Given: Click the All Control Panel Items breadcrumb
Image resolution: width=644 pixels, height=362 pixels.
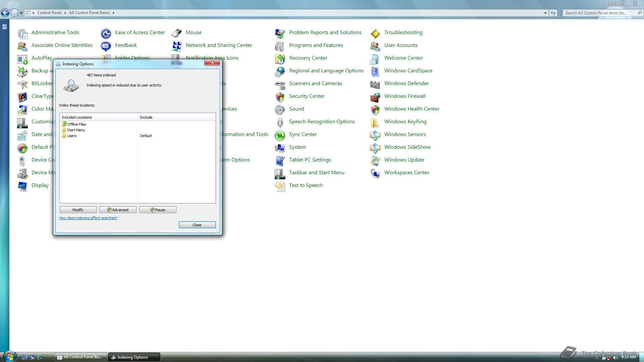Looking at the screenshot, I should pyautogui.click(x=89, y=13).
